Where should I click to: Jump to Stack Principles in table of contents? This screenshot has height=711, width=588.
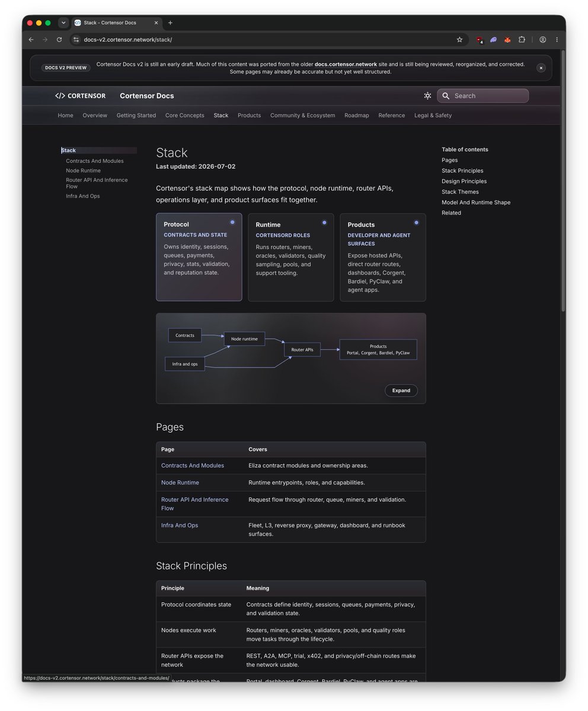pos(462,171)
